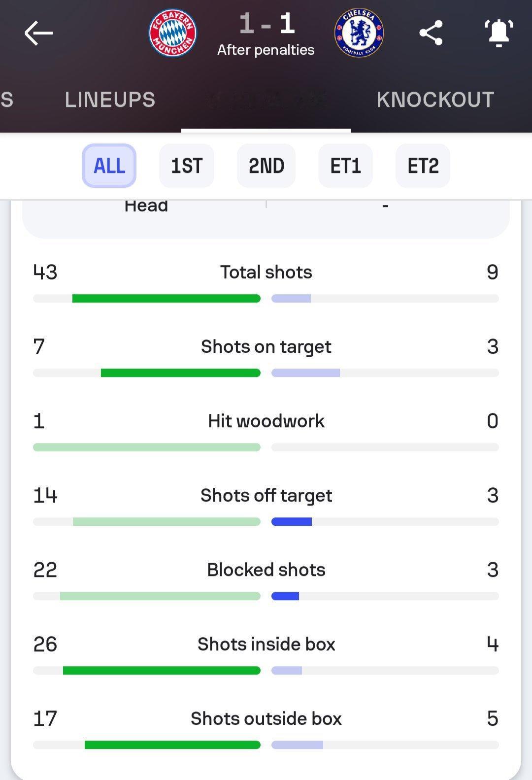Switch to the KNOCKOUT tab
532x780 pixels.
coord(435,100)
